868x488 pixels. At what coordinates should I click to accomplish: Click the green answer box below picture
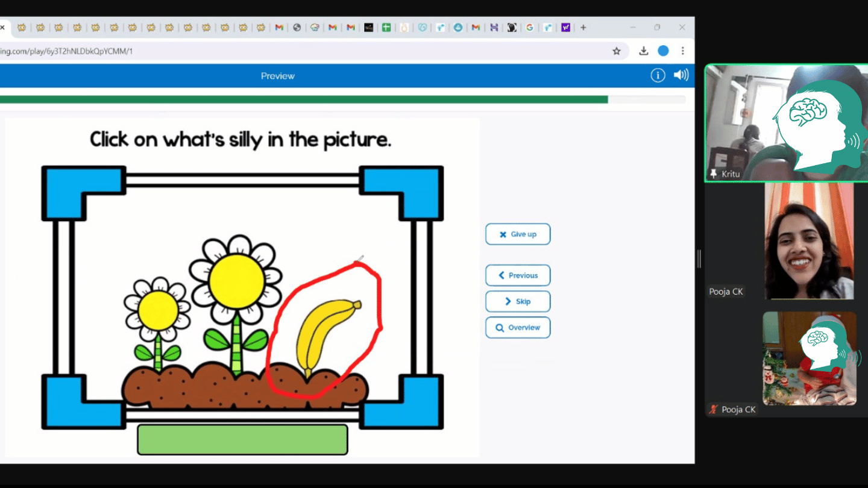(x=242, y=439)
